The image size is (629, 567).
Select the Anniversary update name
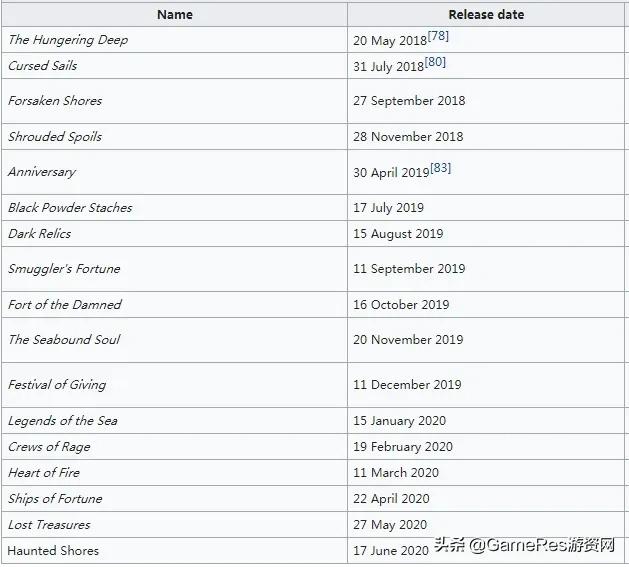click(x=42, y=172)
